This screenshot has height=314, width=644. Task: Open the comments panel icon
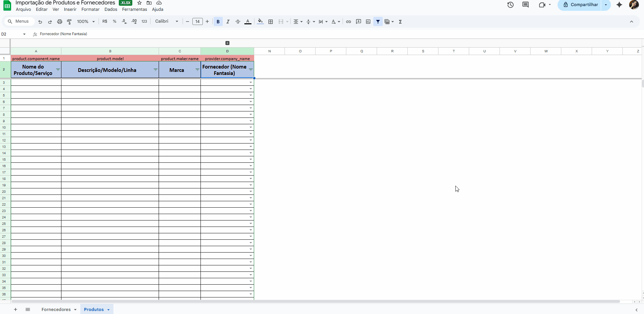point(525,5)
